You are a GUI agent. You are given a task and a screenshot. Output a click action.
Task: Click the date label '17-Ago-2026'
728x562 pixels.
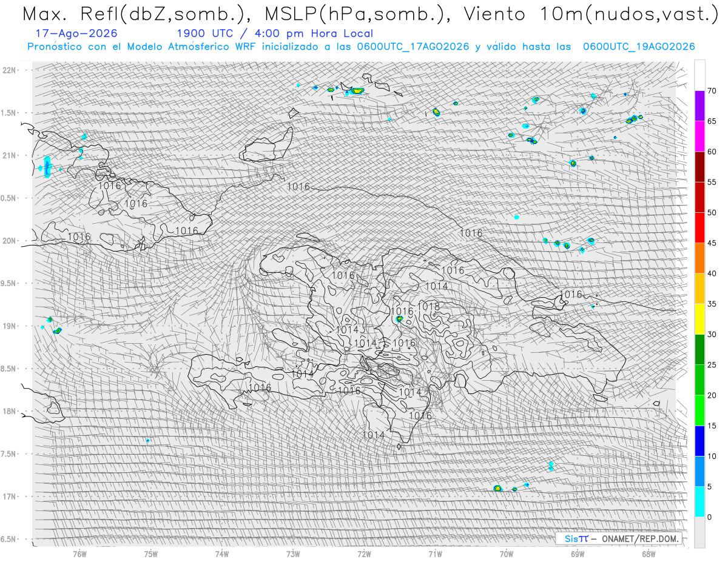(x=76, y=33)
